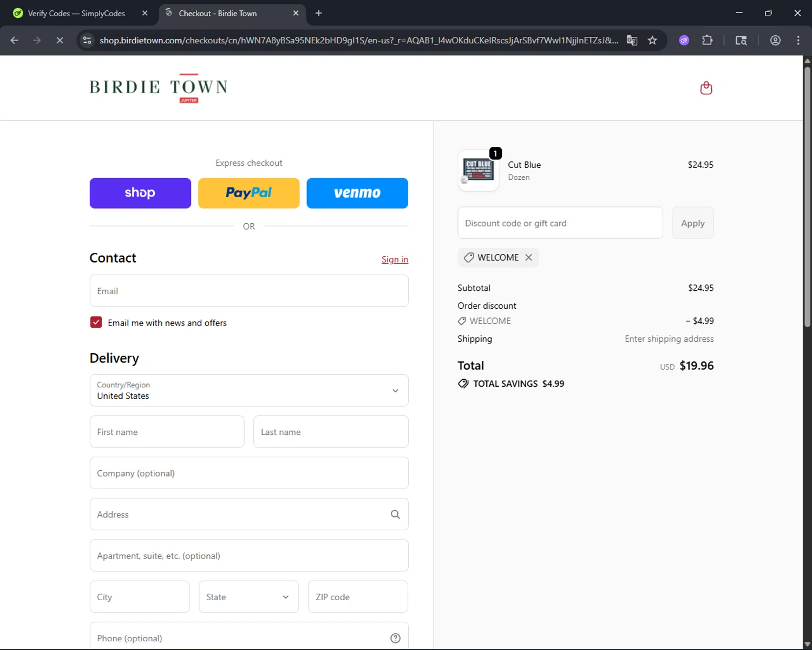Open the State dropdown
This screenshot has height=650, width=812.
249,597
